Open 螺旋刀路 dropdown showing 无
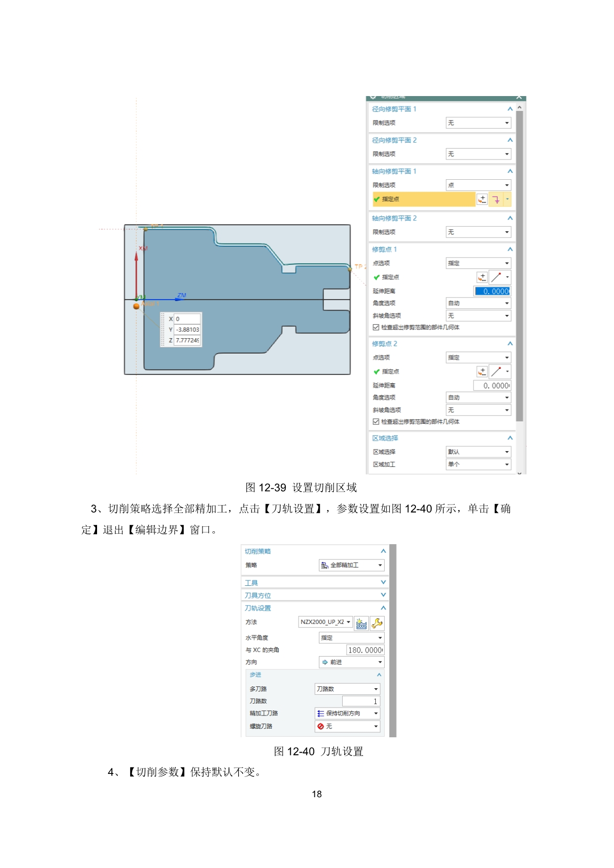Screen dimensions: 614x868 pyautogui.click(x=347, y=726)
